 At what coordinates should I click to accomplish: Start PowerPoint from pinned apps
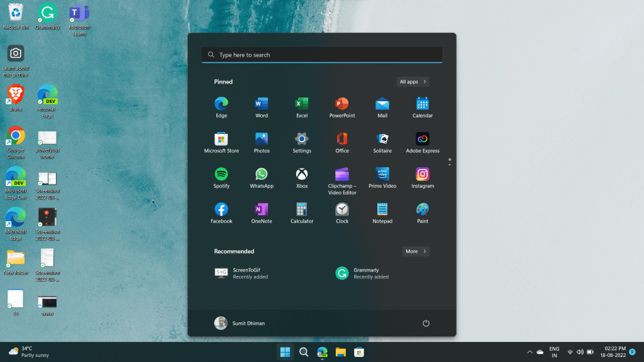342,107
